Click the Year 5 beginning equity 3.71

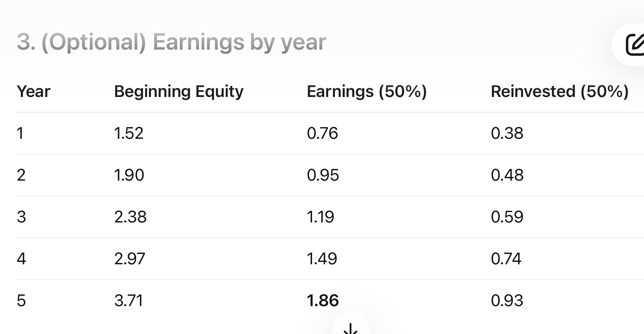pyautogui.click(x=129, y=301)
